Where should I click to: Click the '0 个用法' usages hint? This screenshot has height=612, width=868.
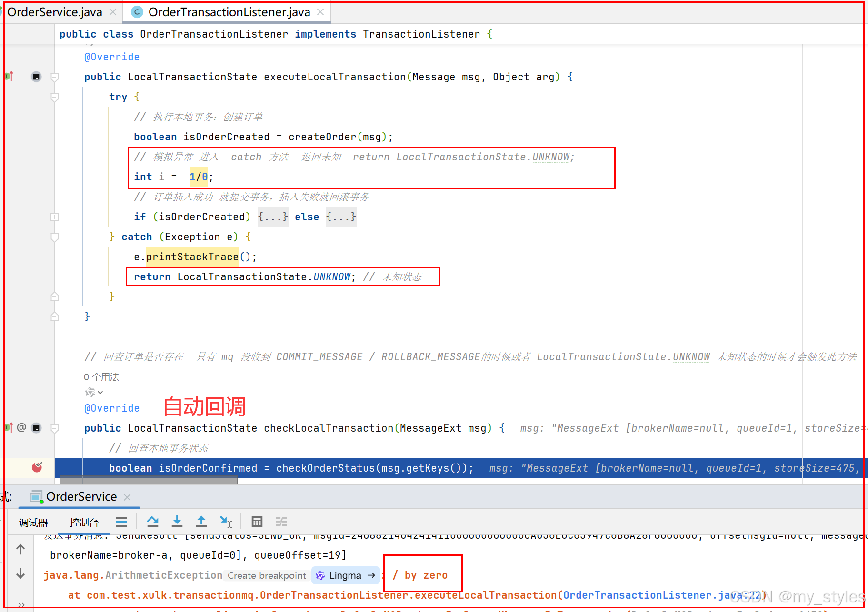[x=101, y=377]
